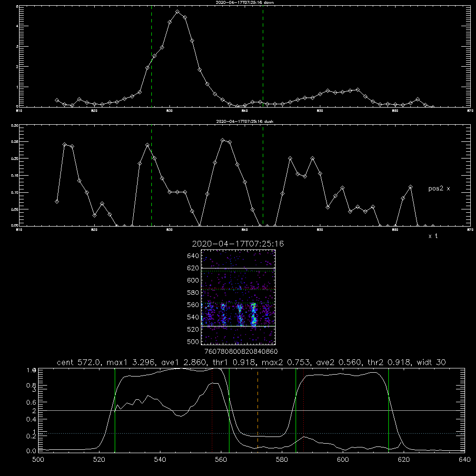Click the "2020-04-17T07:25:16 dawn" plot title
The image size is (476, 476).
coord(245,2)
